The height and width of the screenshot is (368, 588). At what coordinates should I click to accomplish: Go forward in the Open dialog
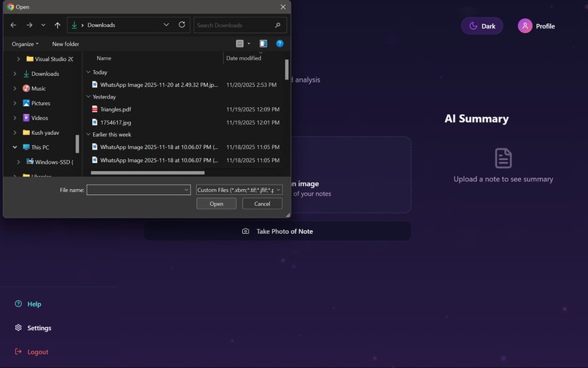click(x=29, y=25)
